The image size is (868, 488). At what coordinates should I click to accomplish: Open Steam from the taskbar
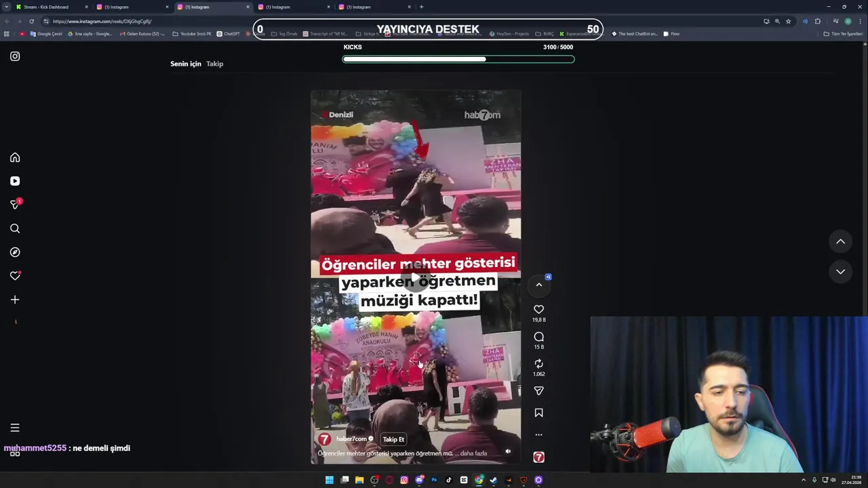[x=494, y=480]
